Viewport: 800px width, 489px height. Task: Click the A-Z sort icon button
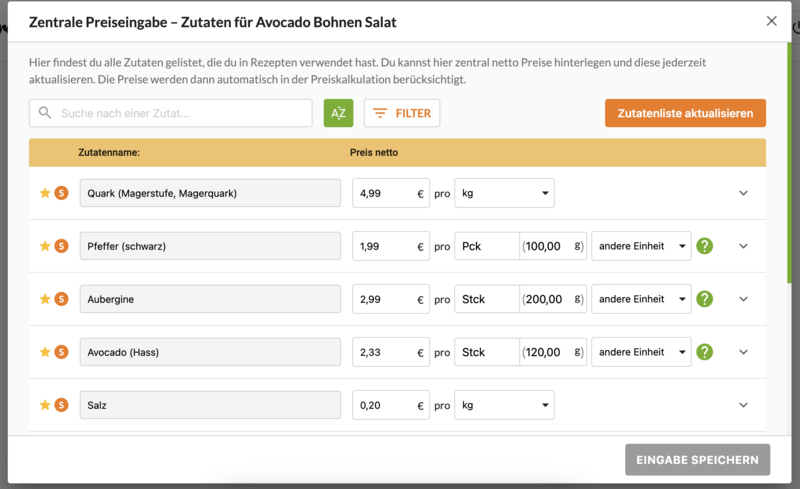tap(338, 113)
